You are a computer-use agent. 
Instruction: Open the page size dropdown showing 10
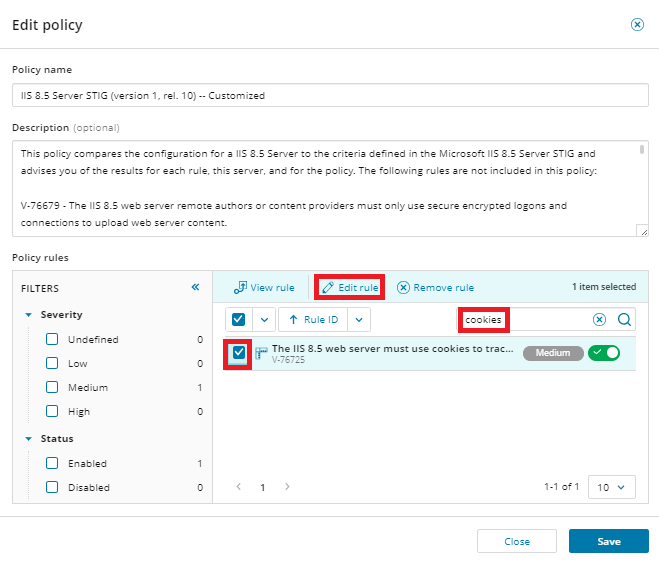(x=612, y=487)
